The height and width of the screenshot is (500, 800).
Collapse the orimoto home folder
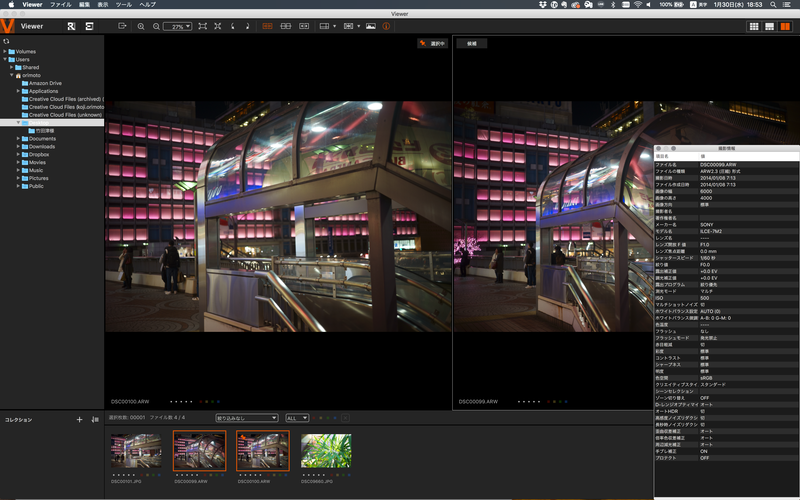click(x=12, y=75)
